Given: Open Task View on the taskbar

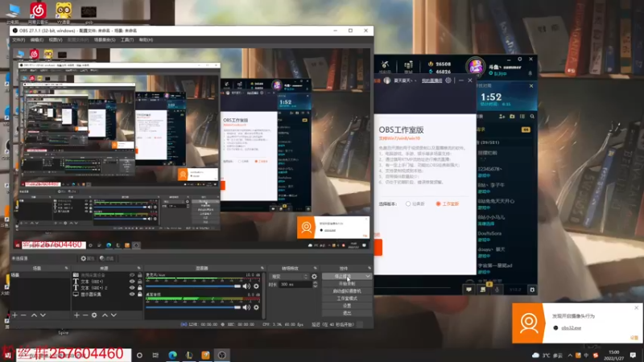Looking at the screenshot, I should (x=155, y=355).
